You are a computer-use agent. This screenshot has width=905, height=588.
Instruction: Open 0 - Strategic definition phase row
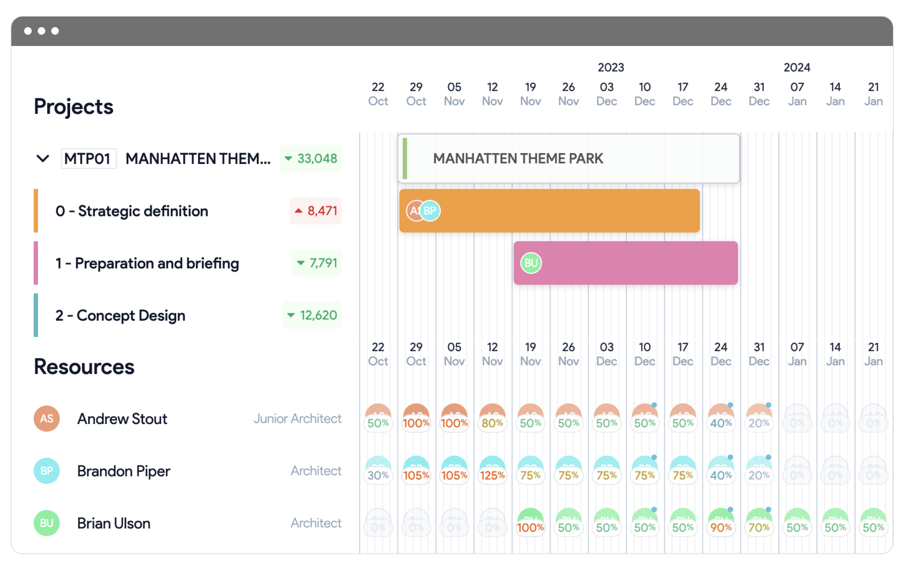coord(132,211)
